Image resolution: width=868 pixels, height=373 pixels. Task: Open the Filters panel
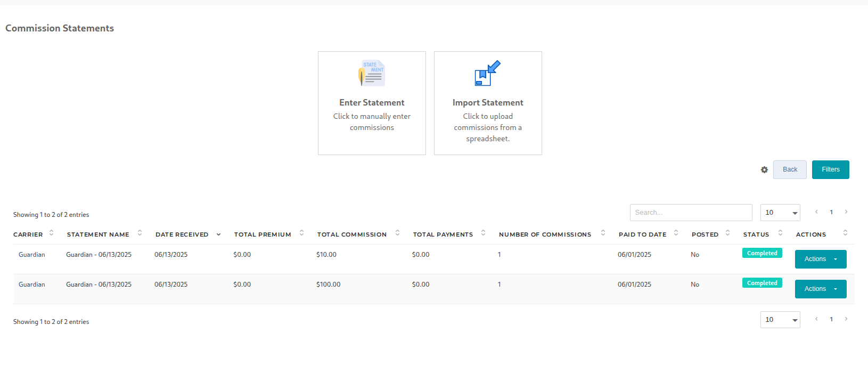(831, 170)
